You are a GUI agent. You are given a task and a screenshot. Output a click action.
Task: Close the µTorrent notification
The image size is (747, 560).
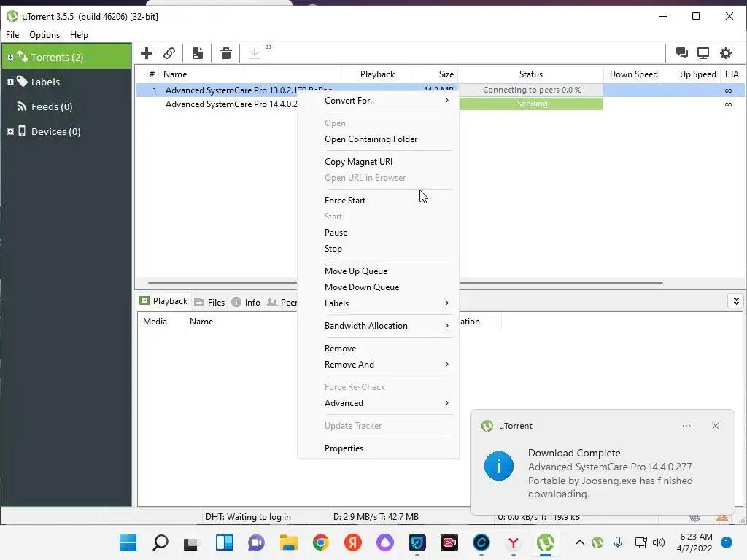715,426
